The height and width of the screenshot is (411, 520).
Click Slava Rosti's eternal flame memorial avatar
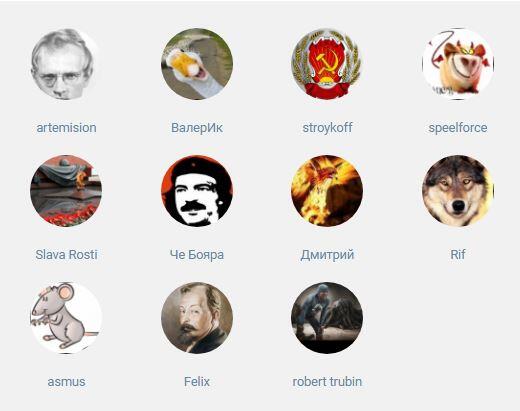(x=66, y=191)
